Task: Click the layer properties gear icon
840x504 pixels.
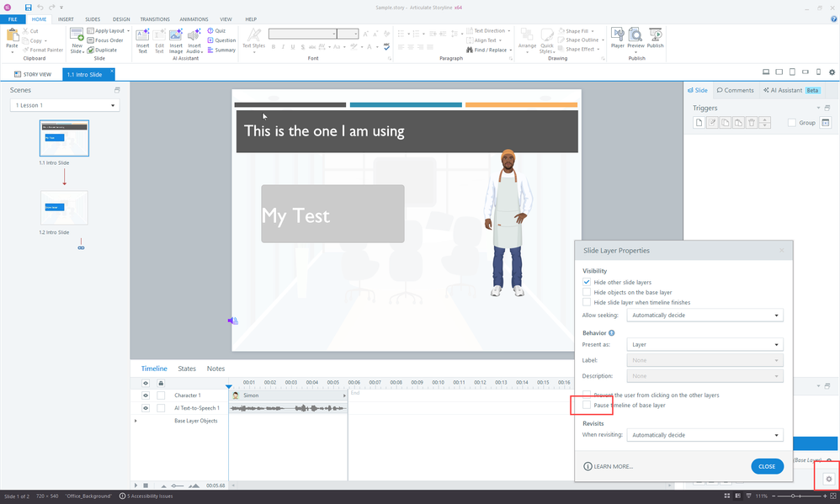Action: 828,479
